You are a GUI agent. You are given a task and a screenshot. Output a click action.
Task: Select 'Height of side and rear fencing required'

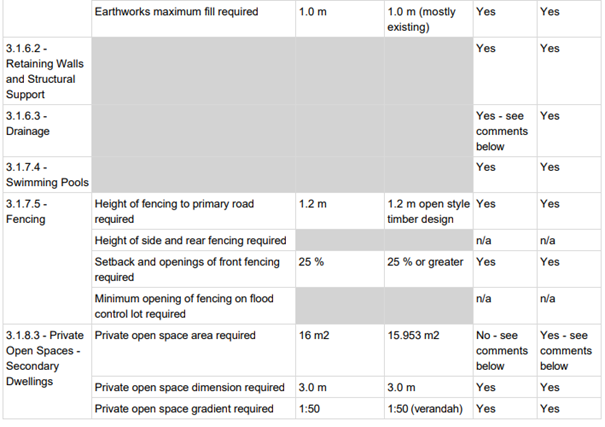click(191, 241)
